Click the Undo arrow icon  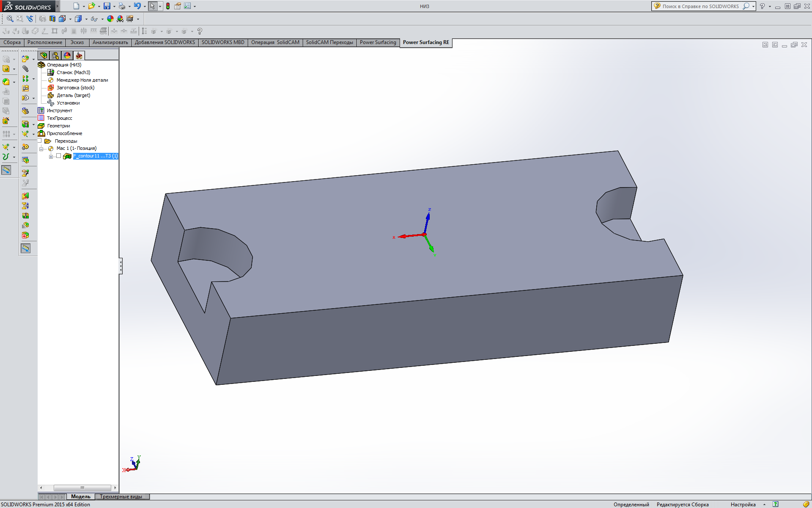[137, 6]
